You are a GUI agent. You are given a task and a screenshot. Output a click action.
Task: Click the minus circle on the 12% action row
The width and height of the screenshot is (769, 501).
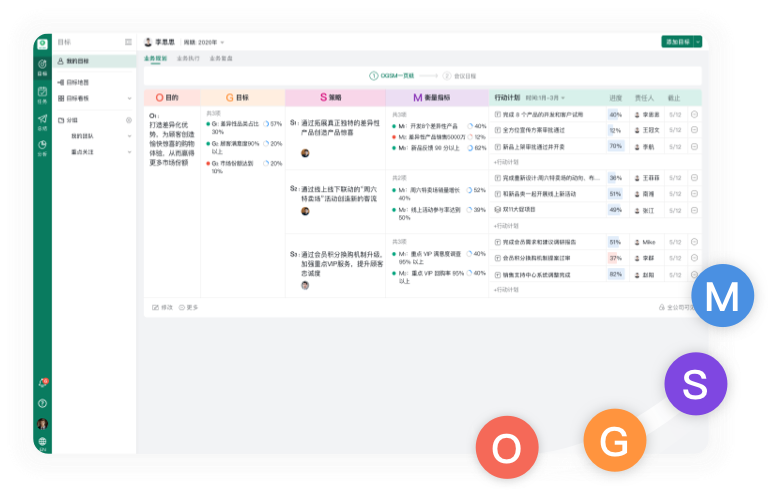(x=694, y=130)
